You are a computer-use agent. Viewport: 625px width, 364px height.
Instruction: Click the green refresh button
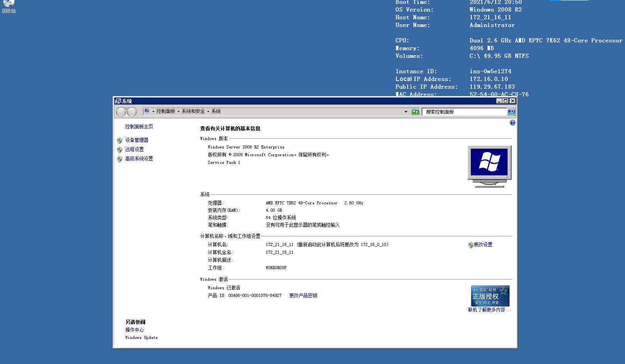[x=415, y=112]
